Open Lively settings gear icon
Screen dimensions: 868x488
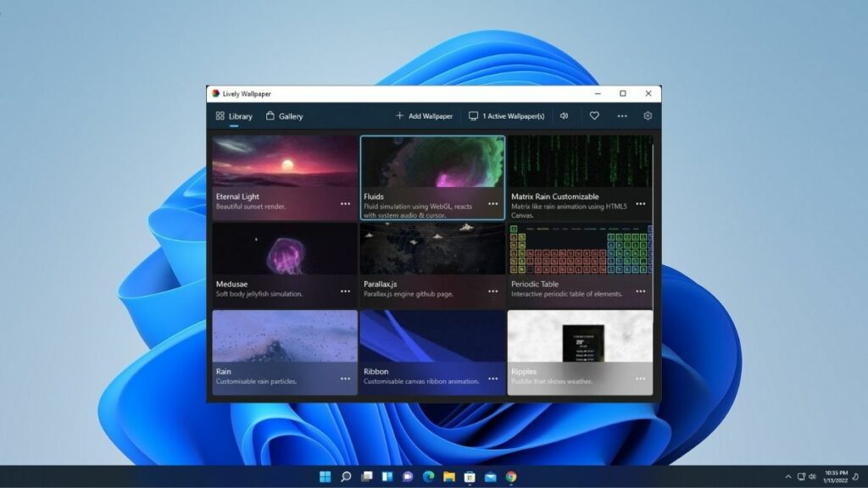pos(648,116)
